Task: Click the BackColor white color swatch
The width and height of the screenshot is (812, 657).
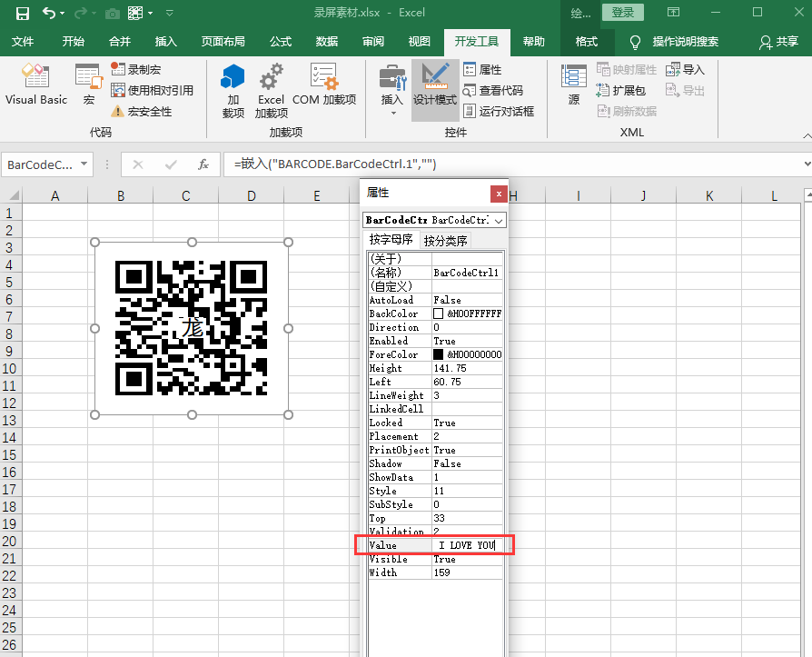Action: 439,314
